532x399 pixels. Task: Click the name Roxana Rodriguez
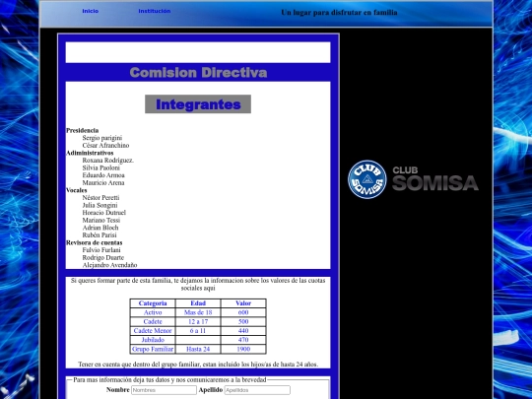(108, 161)
